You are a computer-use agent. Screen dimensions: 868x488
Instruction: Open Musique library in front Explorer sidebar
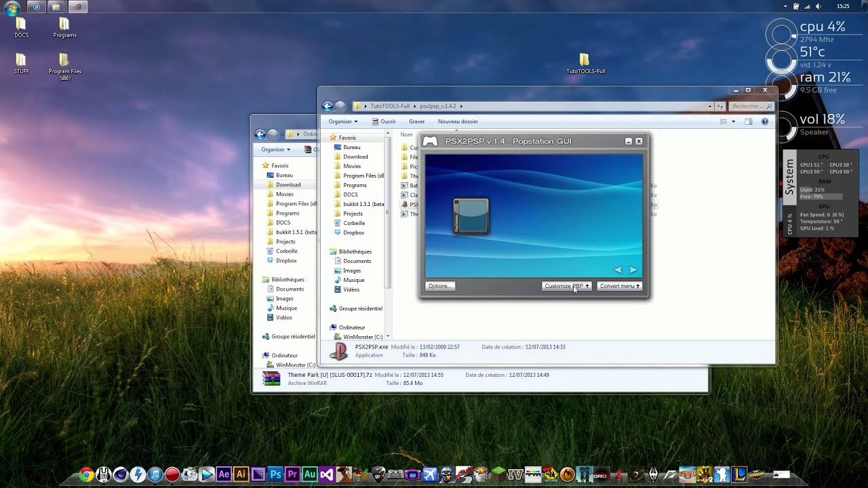pyautogui.click(x=349, y=280)
